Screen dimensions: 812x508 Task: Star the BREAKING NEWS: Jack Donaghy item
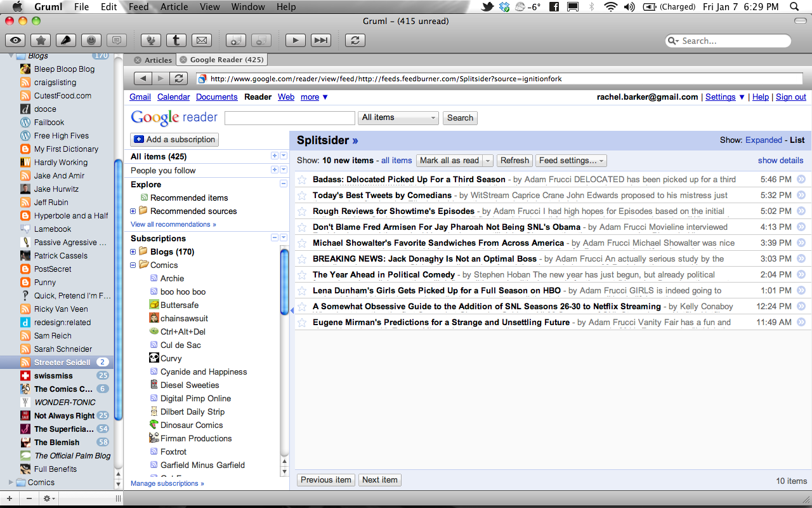[x=303, y=258]
